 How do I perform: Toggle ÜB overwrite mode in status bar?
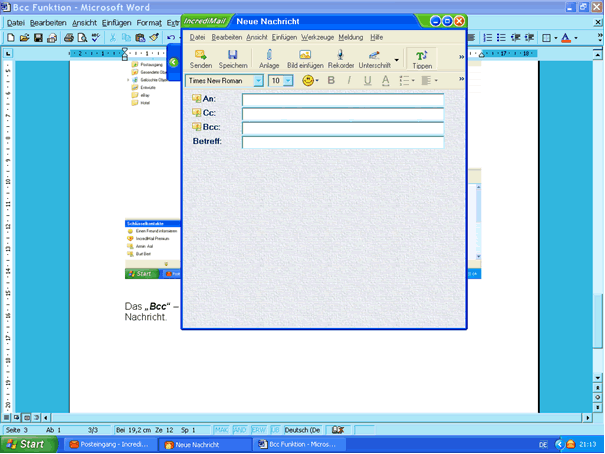pos(275,430)
